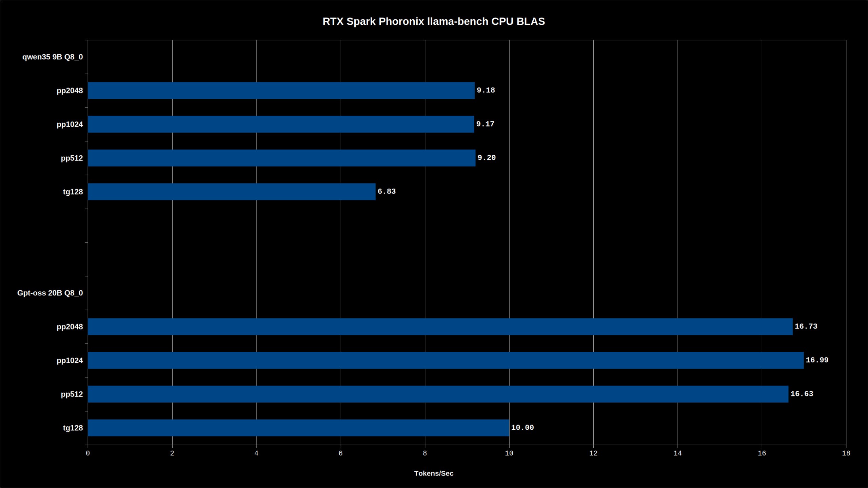Click the x-axis tick label 0
Viewport: 868px width, 488px height.
pyautogui.click(x=88, y=453)
